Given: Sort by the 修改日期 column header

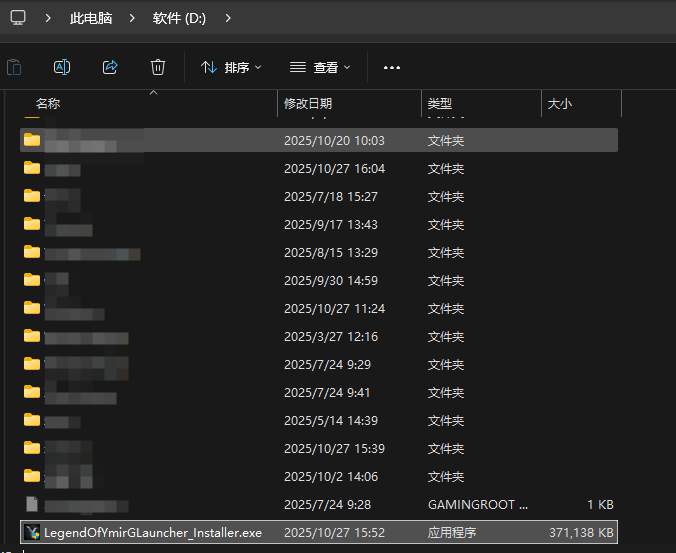Looking at the screenshot, I should tap(308, 103).
